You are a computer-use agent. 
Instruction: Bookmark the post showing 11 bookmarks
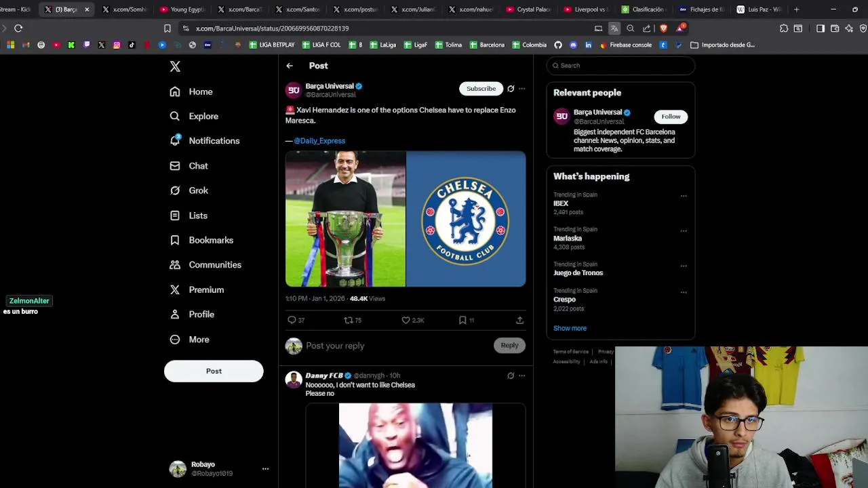point(466,320)
